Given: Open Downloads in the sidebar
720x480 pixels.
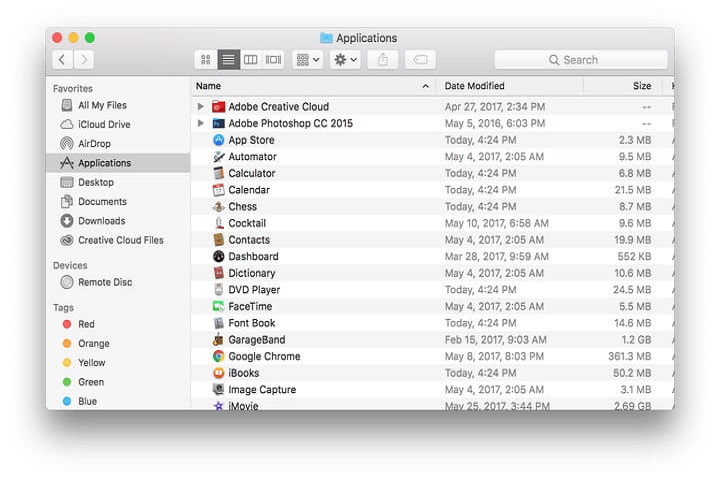Looking at the screenshot, I should click(101, 221).
